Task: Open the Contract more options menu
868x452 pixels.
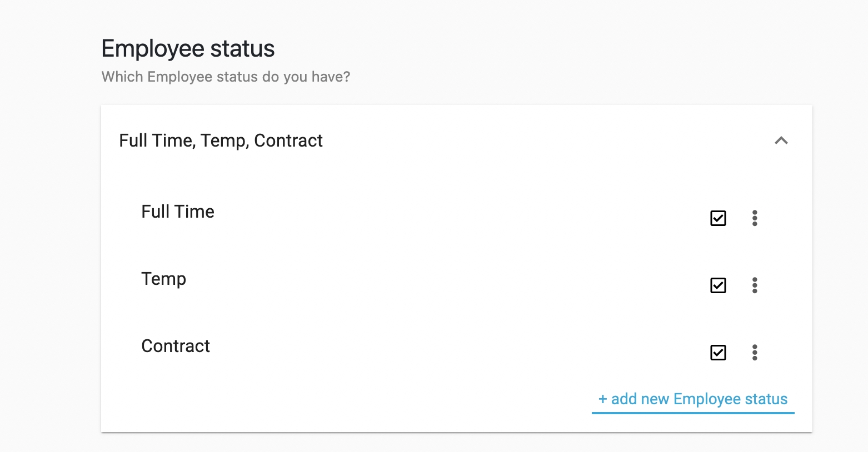Action: 755,353
